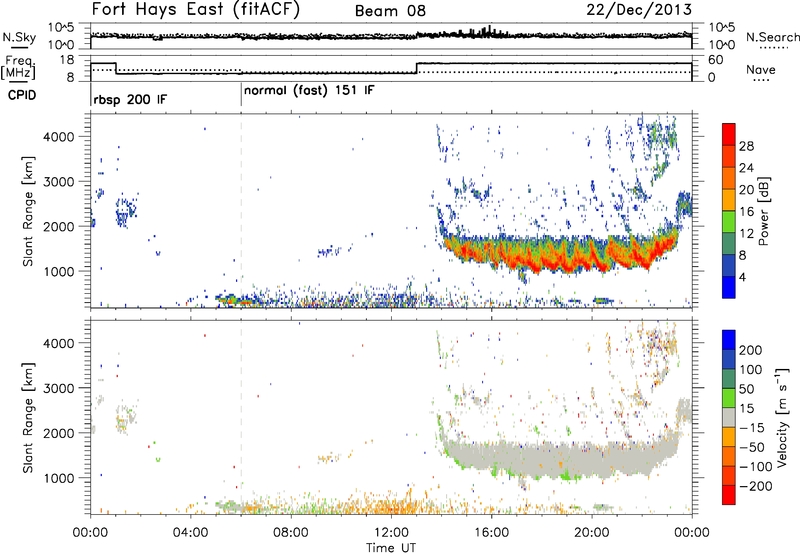Click the gray band of Velocity color bar
Image resolution: width=800 pixels, height=554 pixels.
pyautogui.click(x=729, y=417)
